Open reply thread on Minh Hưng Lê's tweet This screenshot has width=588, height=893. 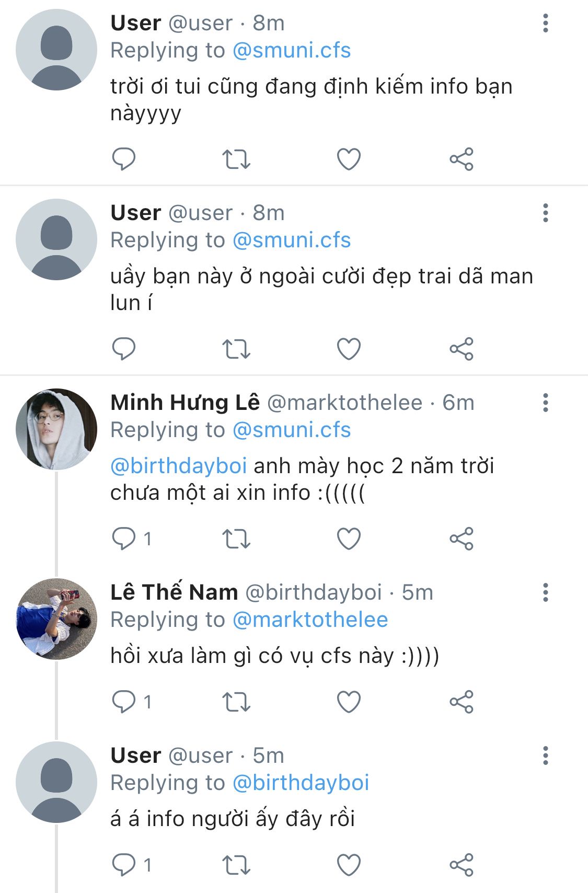pyautogui.click(x=124, y=539)
